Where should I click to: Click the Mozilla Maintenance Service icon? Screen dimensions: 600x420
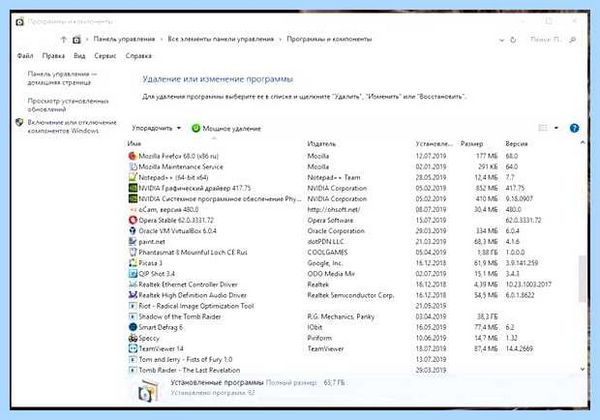coord(132,167)
